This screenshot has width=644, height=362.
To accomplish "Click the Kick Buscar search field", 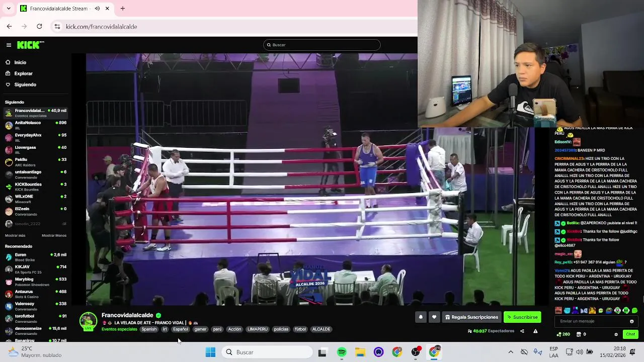I will tap(321, 45).
